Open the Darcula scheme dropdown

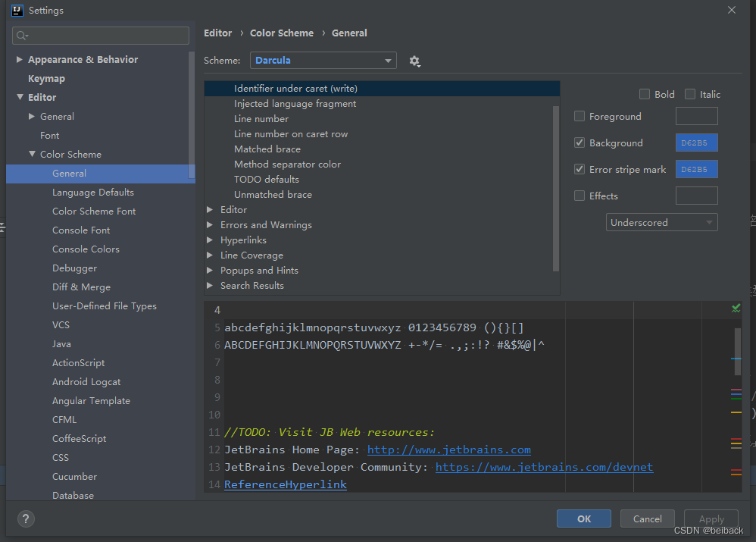323,61
